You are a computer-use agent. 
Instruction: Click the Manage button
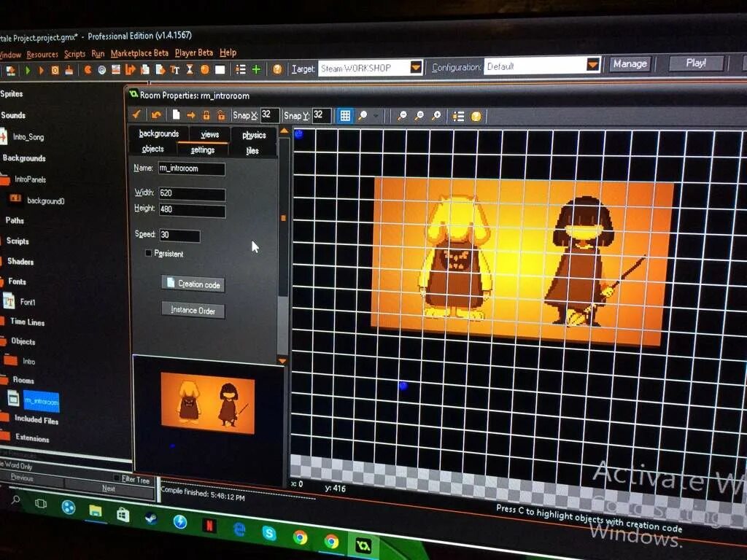[630, 63]
